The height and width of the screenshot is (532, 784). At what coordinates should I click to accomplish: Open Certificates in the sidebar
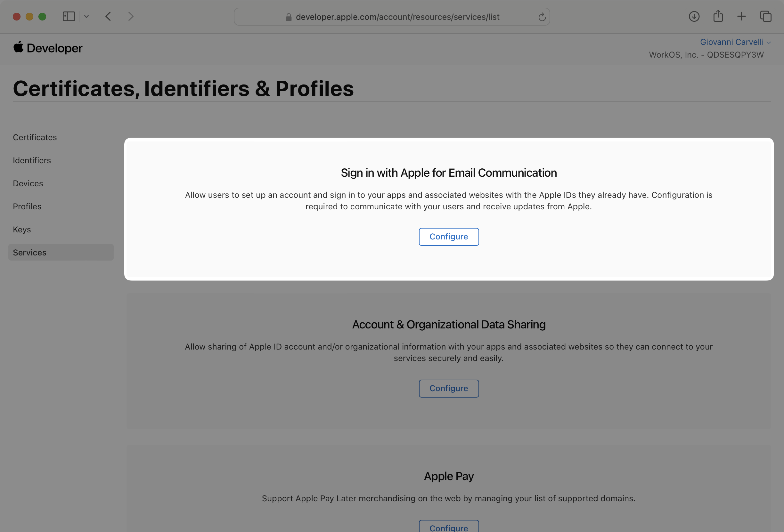point(35,137)
